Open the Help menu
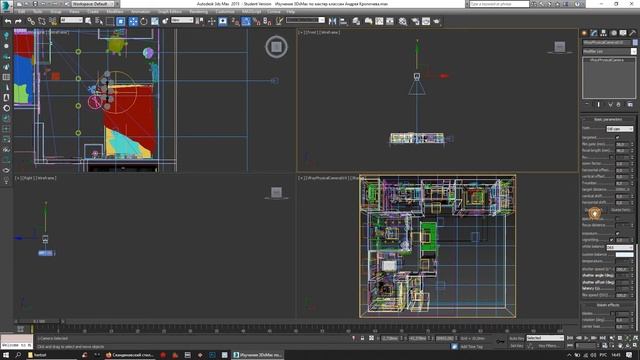Image resolution: width=640 pixels, height=360 pixels. [290, 12]
